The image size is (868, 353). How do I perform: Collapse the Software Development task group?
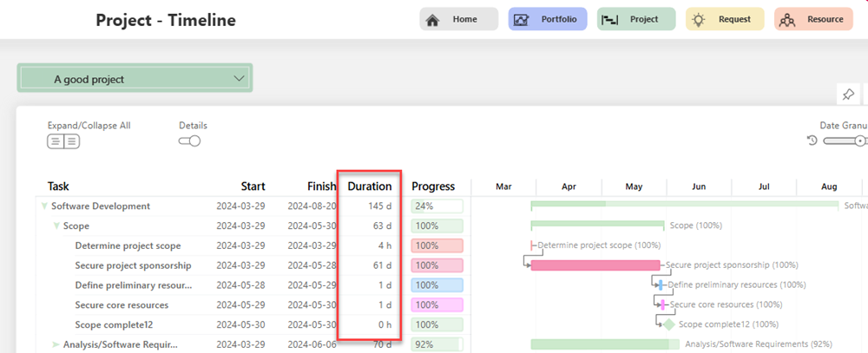44,206
